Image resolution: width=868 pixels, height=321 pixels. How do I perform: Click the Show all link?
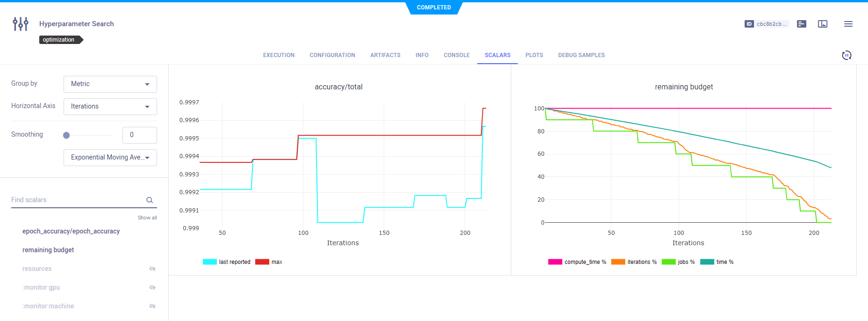tap(147, 218)
